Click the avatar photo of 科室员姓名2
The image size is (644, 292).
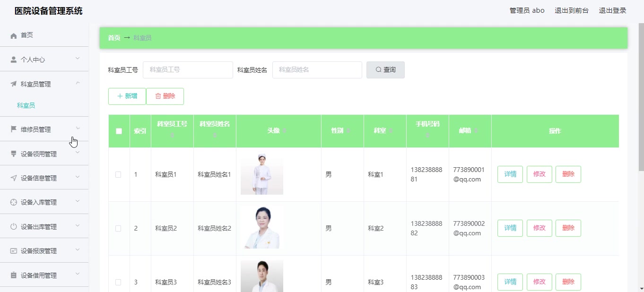click(262, 228)
